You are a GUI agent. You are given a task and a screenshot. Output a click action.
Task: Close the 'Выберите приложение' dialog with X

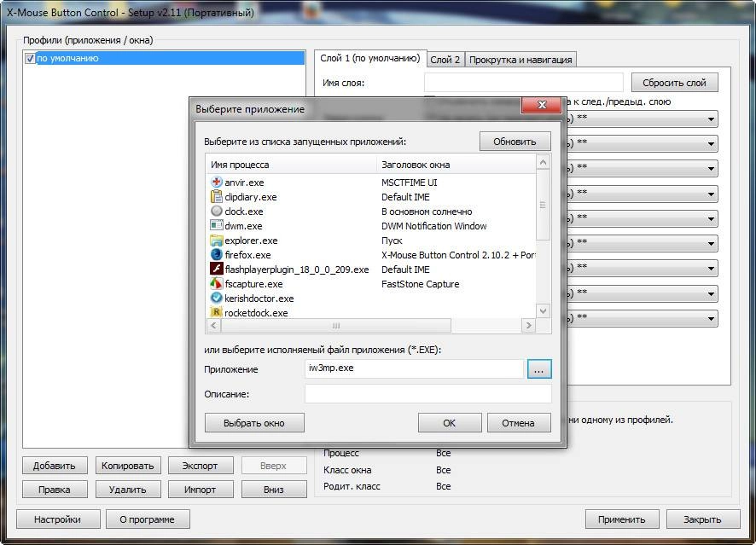pos(542,105)
